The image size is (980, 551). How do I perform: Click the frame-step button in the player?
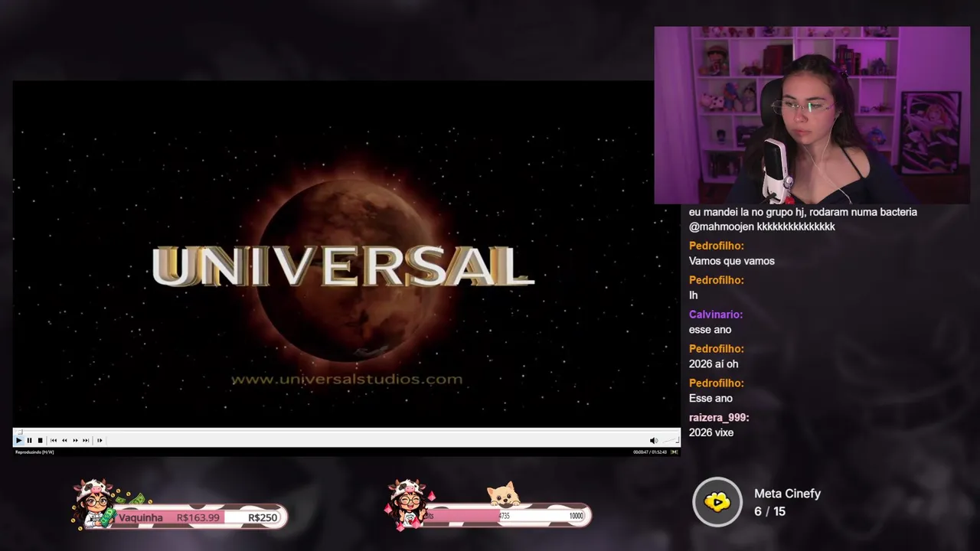(100, 440)
